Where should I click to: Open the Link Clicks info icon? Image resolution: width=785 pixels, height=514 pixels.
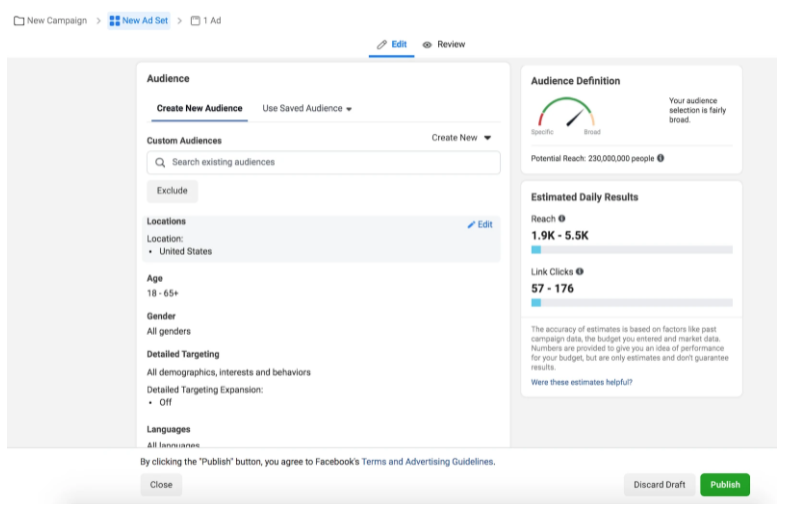pyautogui.click(x=580, y=272)
